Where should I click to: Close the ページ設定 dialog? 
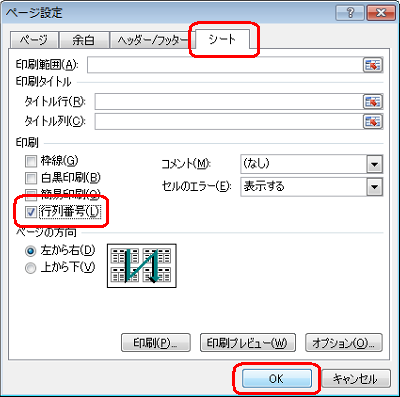(381, 13)
